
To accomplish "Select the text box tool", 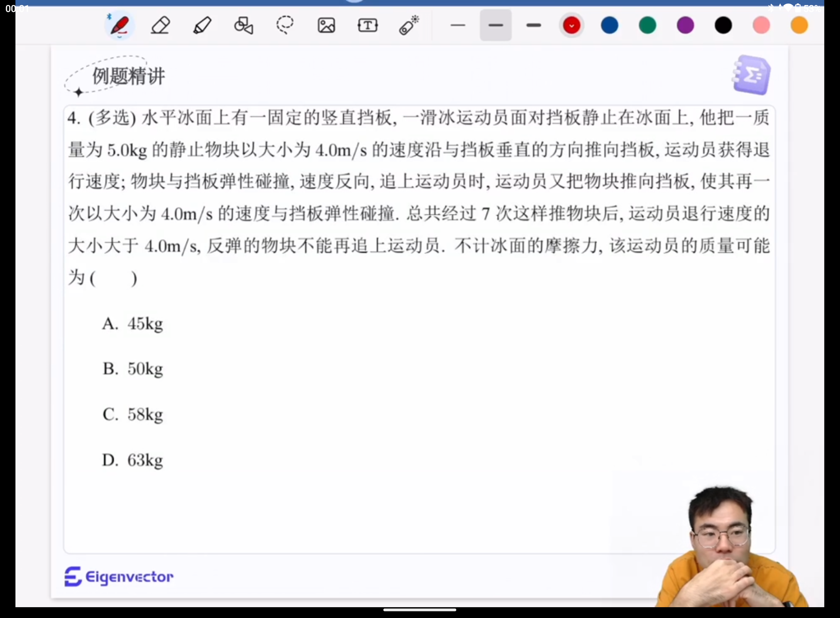I will 367,25.
